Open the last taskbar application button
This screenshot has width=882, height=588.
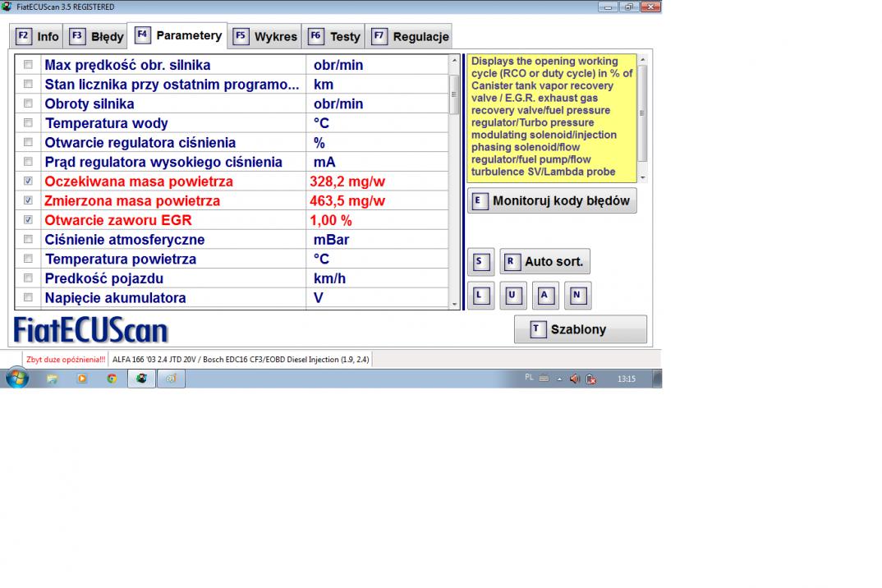click(x=171, y=379)
